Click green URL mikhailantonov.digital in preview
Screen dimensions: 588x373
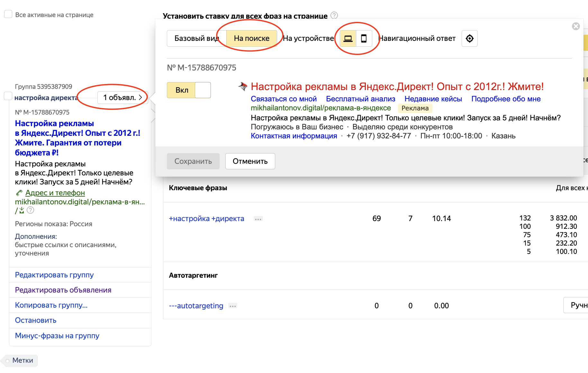point(321,108)
